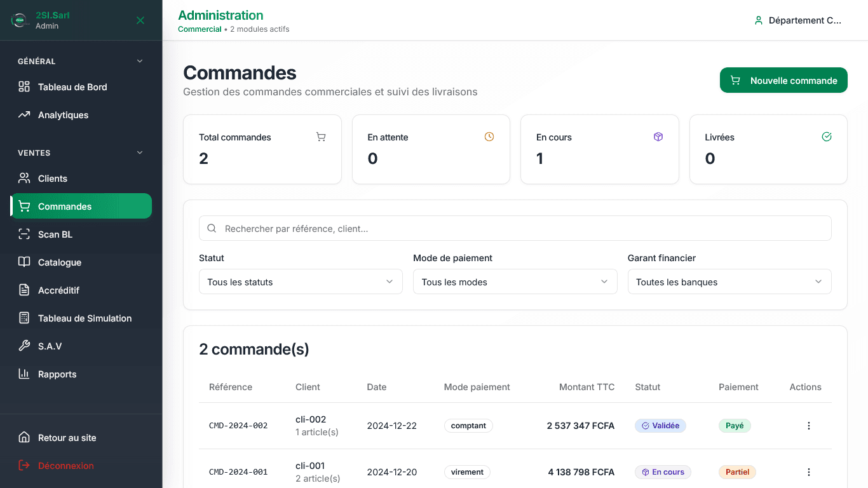The width and height of the screenshot is (868, 488).
Task: Click the Partiel payment badge
Action: click(x=737, y=472)
